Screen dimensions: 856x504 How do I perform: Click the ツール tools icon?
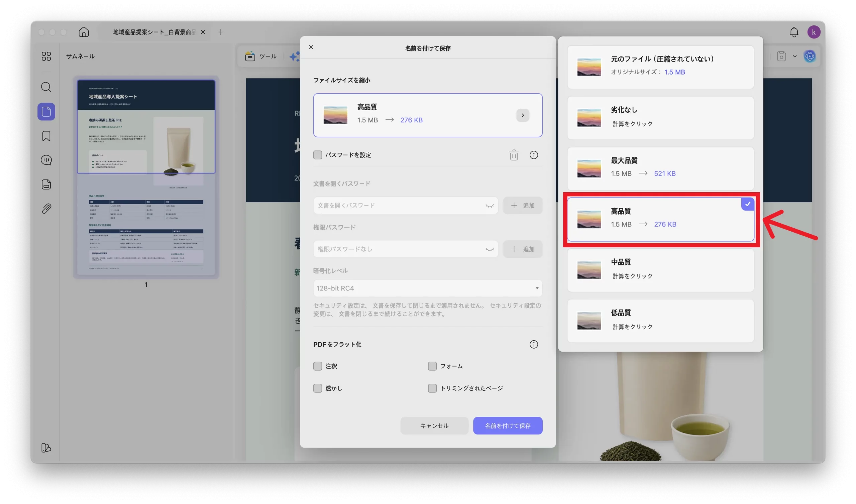tap(250, 56)
